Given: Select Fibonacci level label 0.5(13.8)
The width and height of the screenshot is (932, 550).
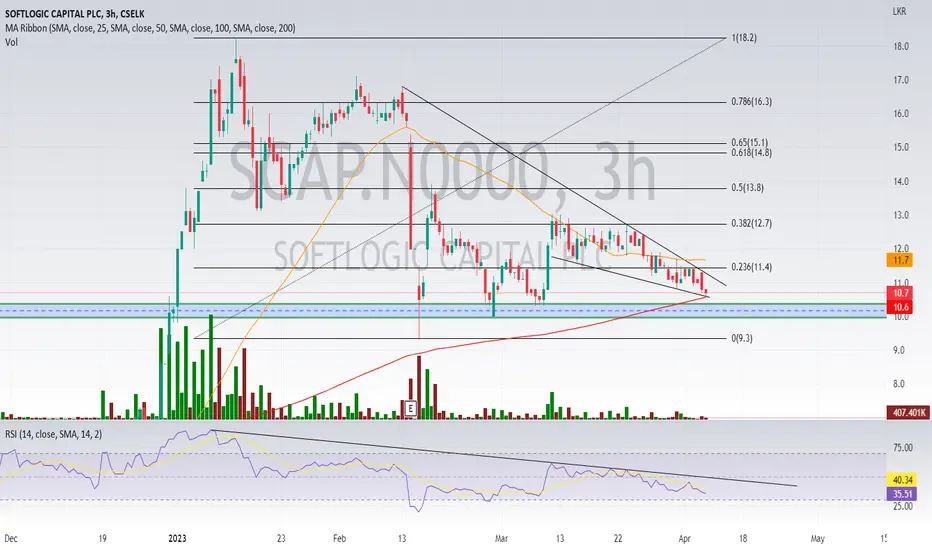Looking at the screenshot, I should [x=747, y=188].
